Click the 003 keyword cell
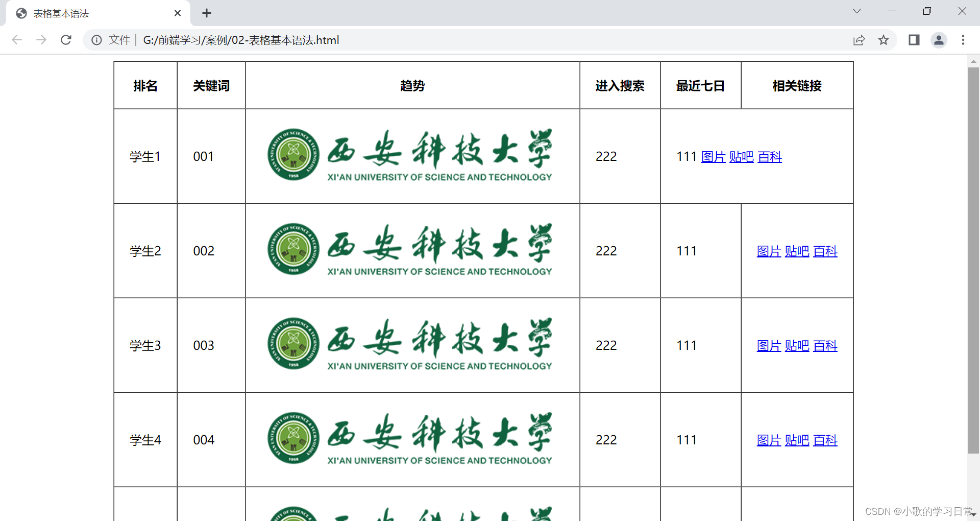This screenshot has width=980, height=521. (x=211, y=345)
